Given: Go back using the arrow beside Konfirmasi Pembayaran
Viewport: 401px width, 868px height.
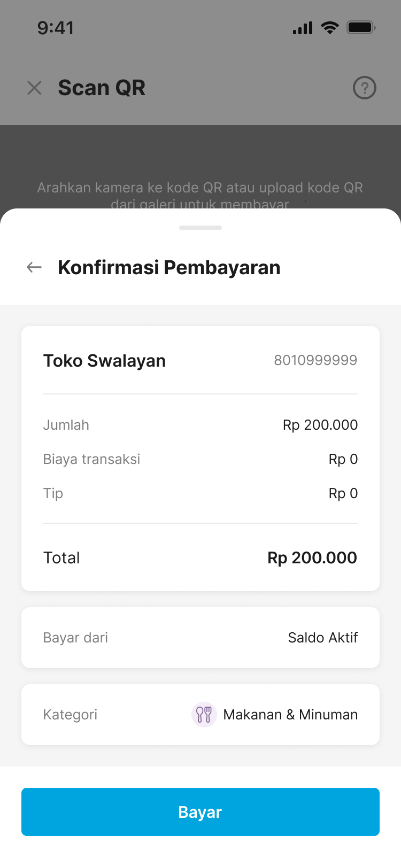Looking at the screenshot, I should pos(34,267).
